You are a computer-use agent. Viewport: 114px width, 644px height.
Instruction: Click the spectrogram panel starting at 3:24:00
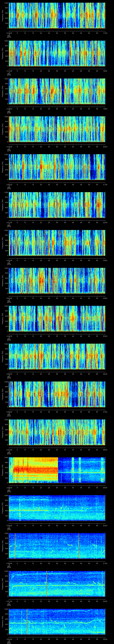(x=57, y=318)
